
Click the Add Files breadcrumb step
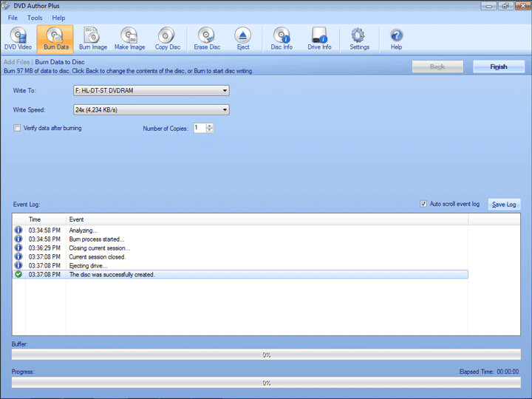(x=16, y=62)
